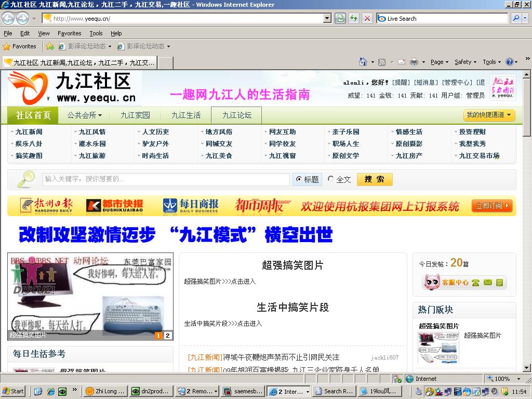
Task: Open the 公共会所 dropdown menu
Action: tap(84, 115)
